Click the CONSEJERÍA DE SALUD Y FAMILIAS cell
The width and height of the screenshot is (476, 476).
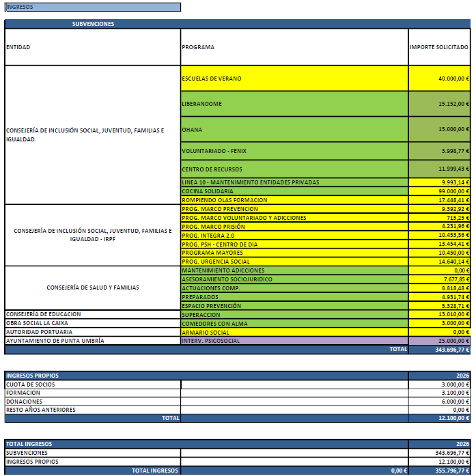click(x=93, y=288)
